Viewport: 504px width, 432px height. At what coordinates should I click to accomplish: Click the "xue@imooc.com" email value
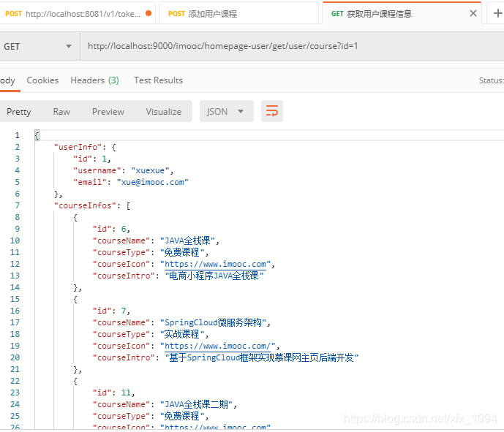[152, 182]
